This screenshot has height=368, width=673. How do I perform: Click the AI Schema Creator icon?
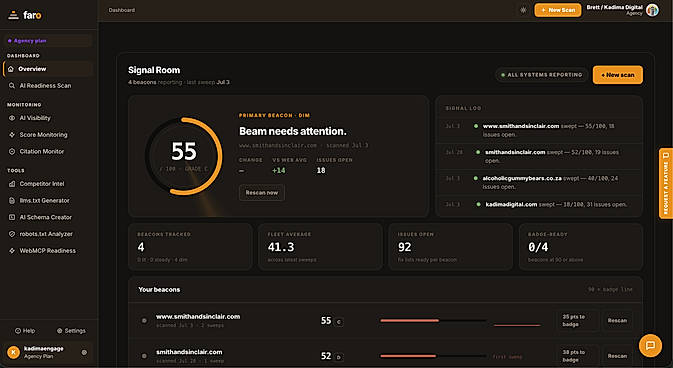(12, 217)
